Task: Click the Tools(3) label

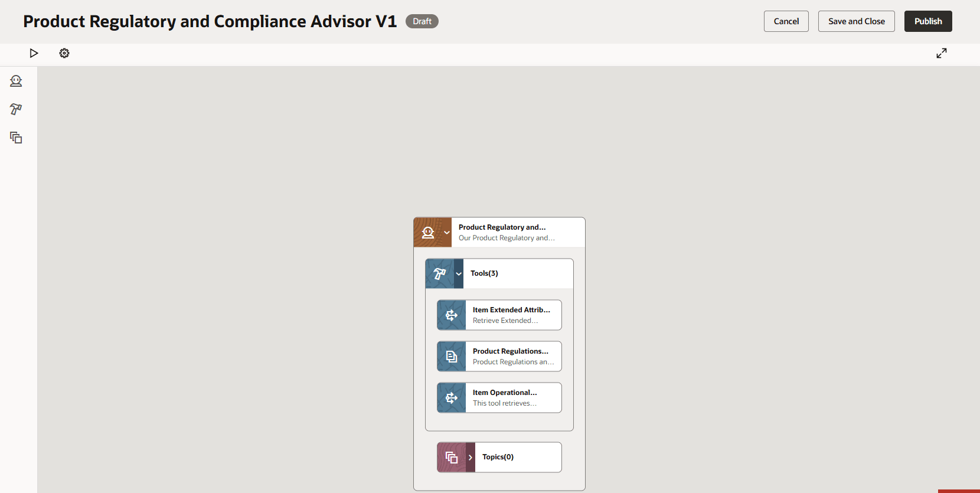Action: (484, 273)
